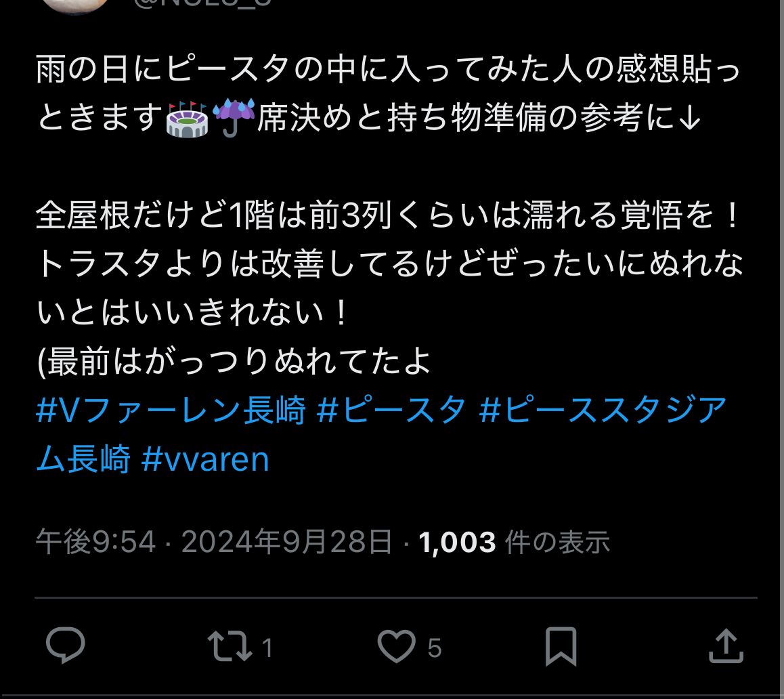
Task: Click the like count number 5
Action: pyautogui.click(x=435, y=648)
